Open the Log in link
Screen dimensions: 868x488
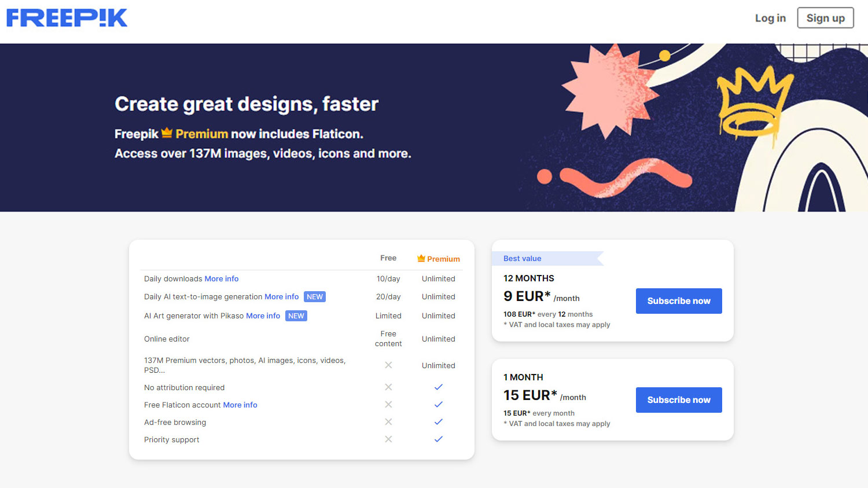coord(770,18)
